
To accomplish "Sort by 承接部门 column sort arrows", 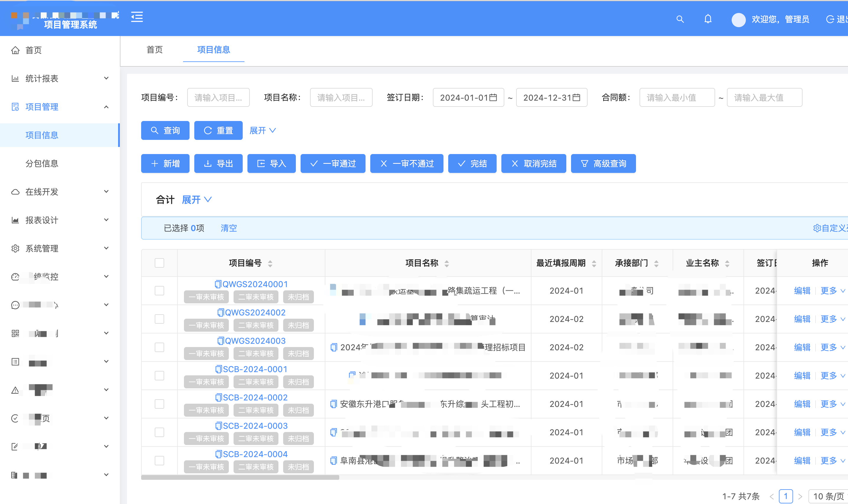I will (x=656, y=264).
